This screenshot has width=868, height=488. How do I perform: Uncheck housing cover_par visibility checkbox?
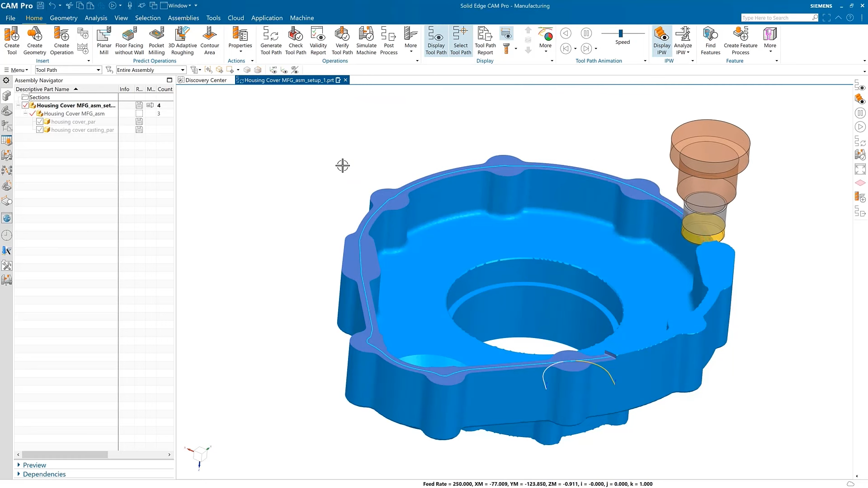click(x=40, y=122)
